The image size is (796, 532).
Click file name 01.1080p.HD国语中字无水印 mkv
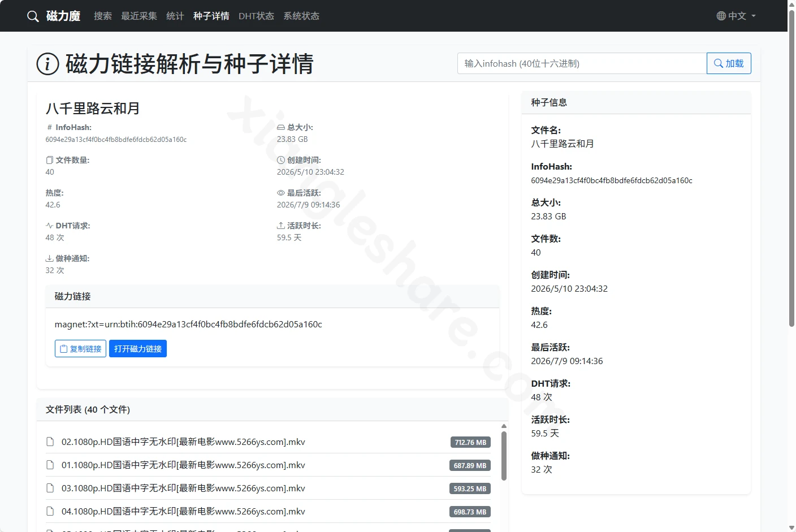(x=183, y=465)
